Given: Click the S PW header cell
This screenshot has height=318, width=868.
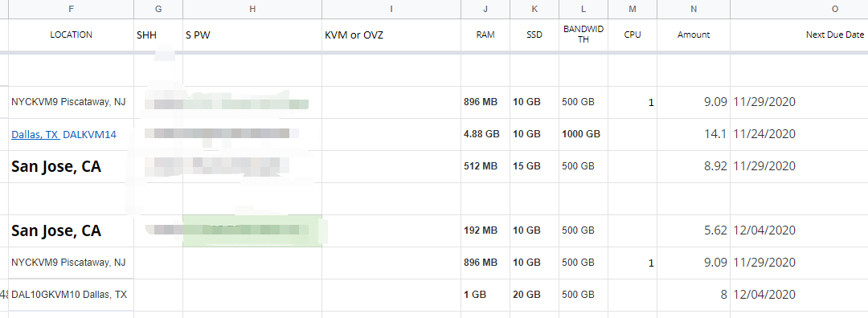Looking at the screenshot, I should pos(252,35).
